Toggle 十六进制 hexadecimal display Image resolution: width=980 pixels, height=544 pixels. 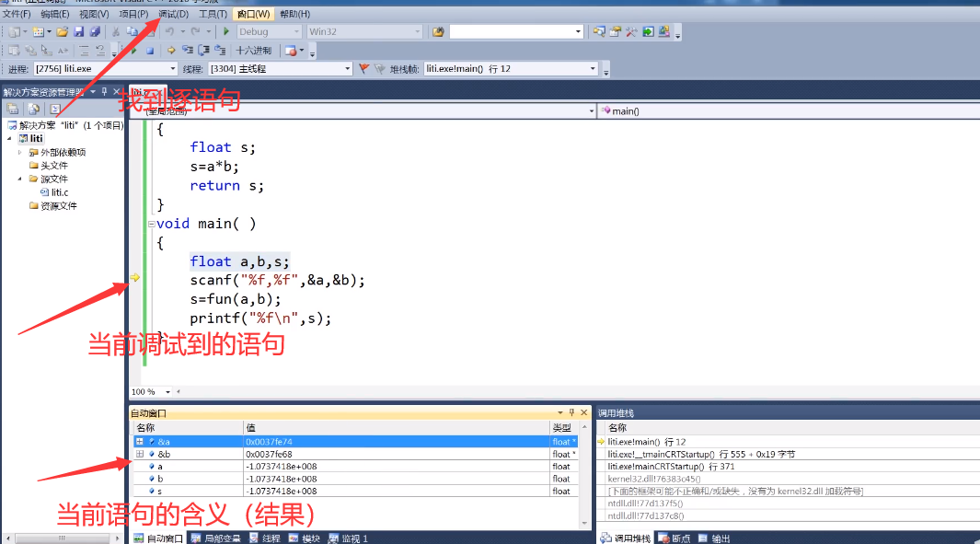pyautogui.click(x=254, y=51)
